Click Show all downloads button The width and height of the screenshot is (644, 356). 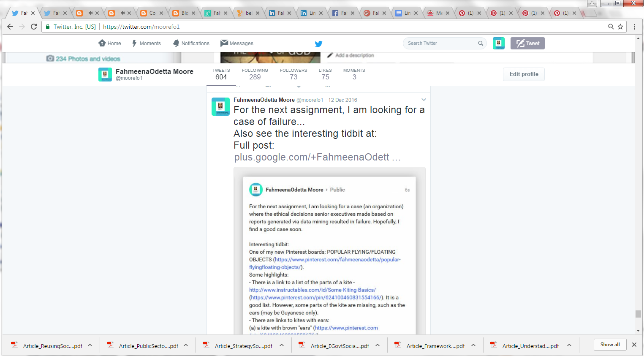click(x=610, y=345)
